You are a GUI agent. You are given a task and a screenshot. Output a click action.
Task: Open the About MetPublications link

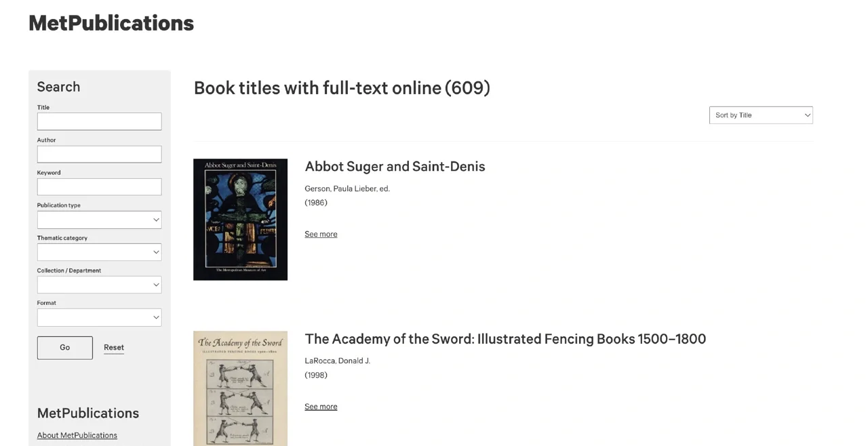[x=77, y=435]
